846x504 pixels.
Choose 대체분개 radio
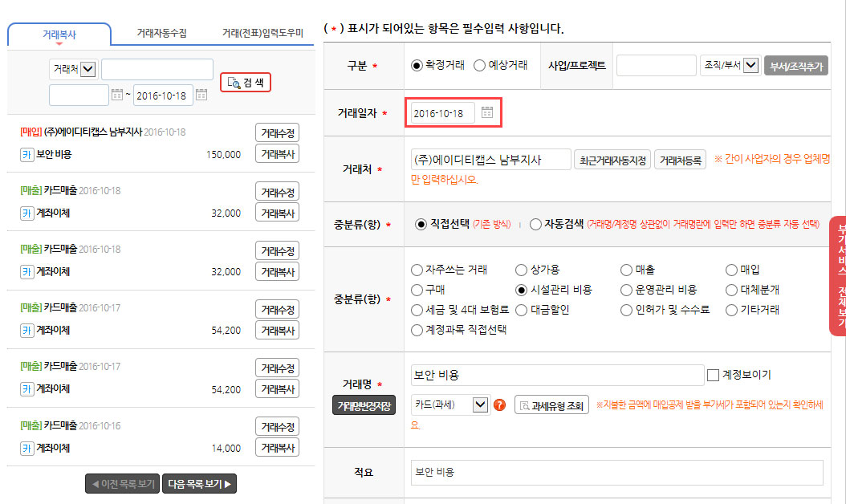click(731, 291)
